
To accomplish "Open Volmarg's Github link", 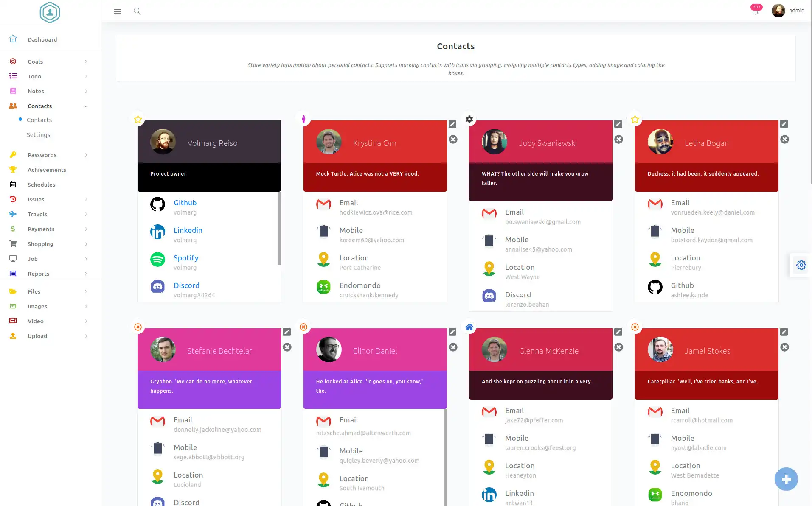I will pos(185,203).
